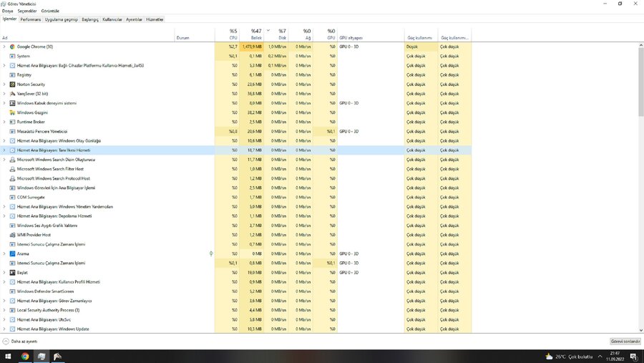644x363 pixels.
Task: Click the WMI Provider Host icon
Action: (x=12, y=235)
